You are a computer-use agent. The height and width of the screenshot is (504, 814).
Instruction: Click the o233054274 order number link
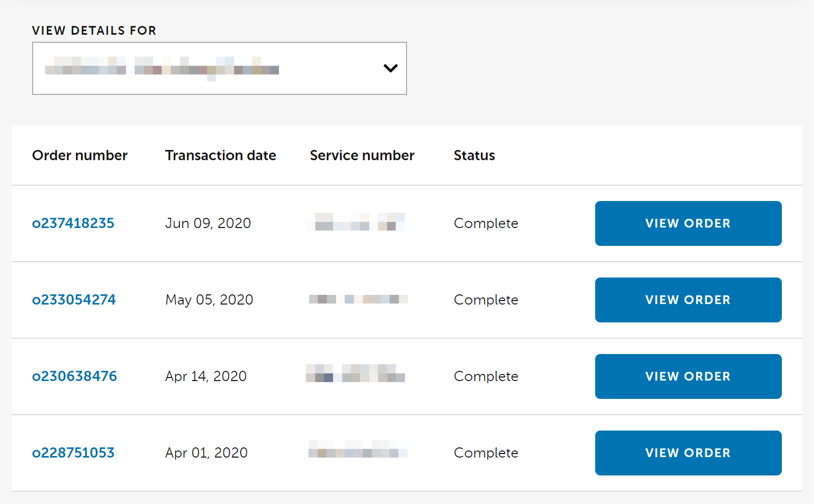point(74,299)
